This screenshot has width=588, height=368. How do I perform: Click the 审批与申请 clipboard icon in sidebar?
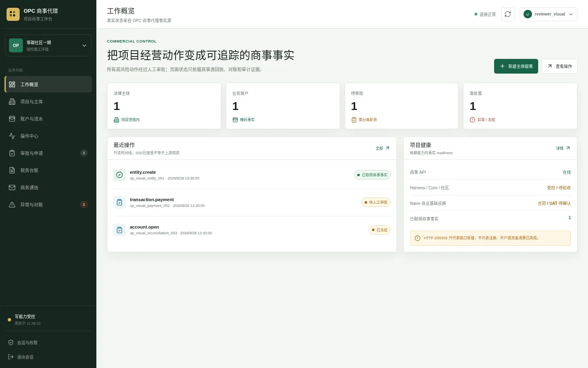click(12, 153)
